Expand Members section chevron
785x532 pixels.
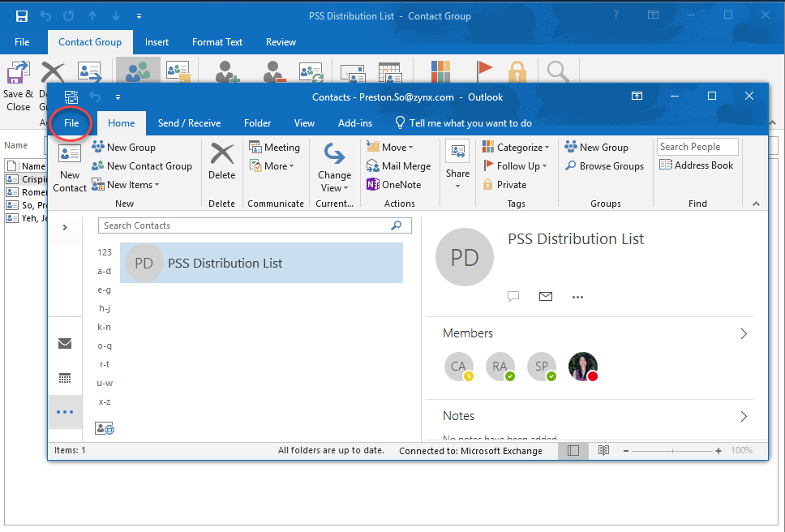point(744,334)
